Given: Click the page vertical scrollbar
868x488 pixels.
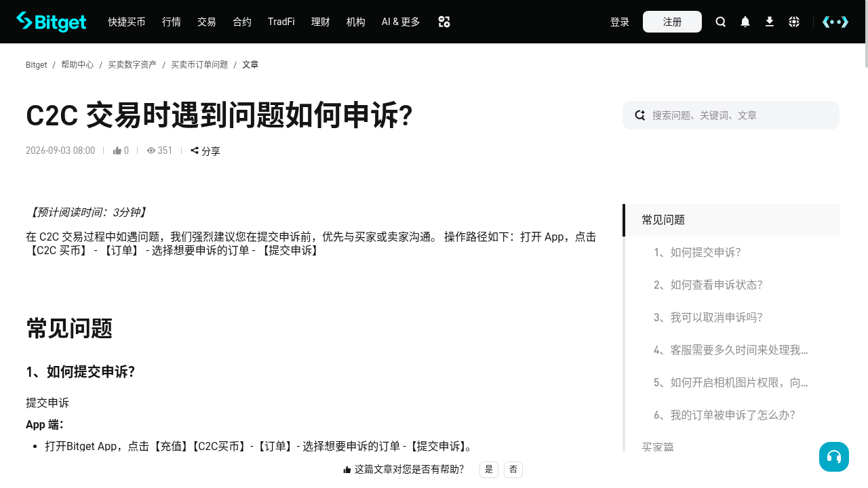Looking at the screenshot, I should [x=866, y=34].
